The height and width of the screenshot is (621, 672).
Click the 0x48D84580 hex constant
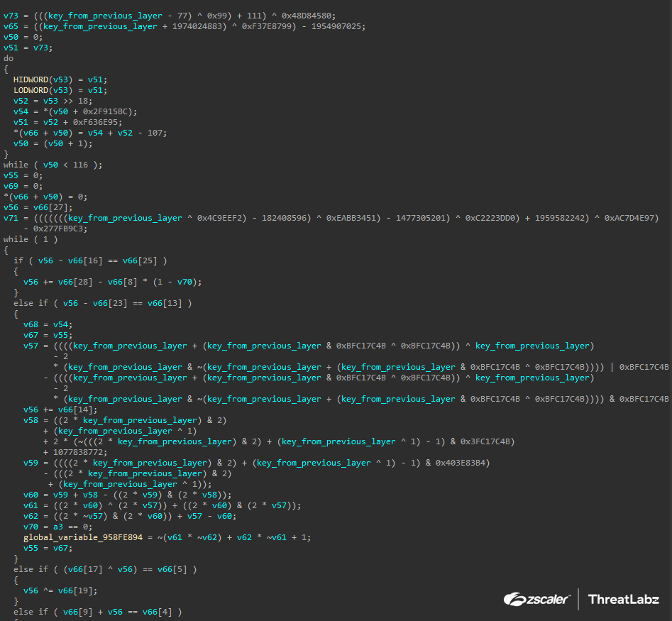309,16
